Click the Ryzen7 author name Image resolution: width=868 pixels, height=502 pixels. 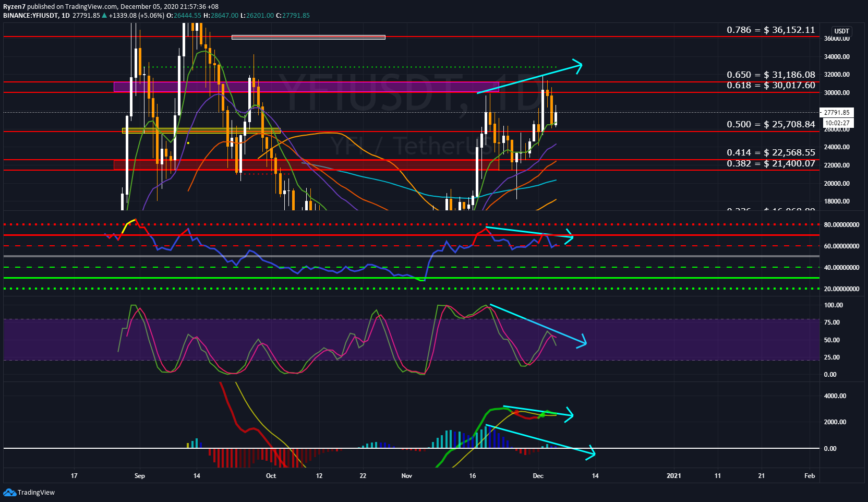click(x=15, y=7)
